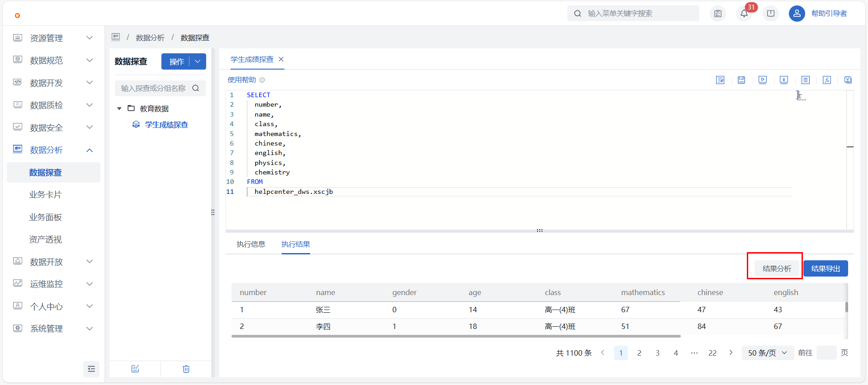Open the 操作 button dropdown arrow
This screenshot has height=385, width=868.
pos(198,61)
